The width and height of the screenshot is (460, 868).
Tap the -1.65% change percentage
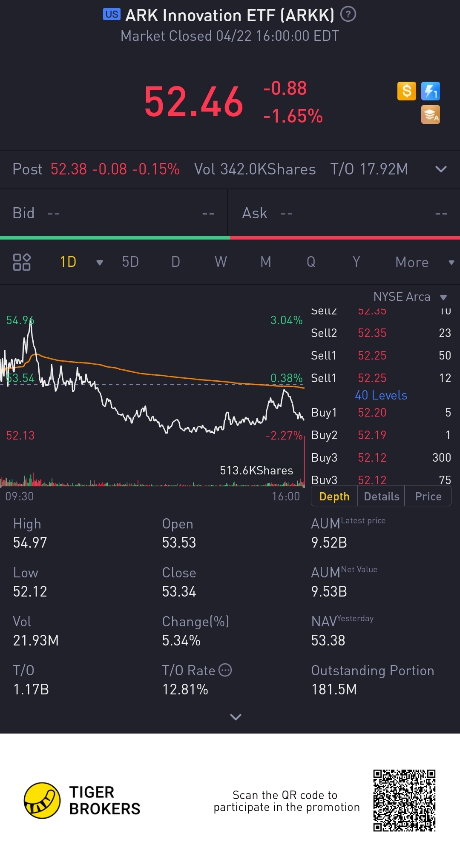coord(293,116)
